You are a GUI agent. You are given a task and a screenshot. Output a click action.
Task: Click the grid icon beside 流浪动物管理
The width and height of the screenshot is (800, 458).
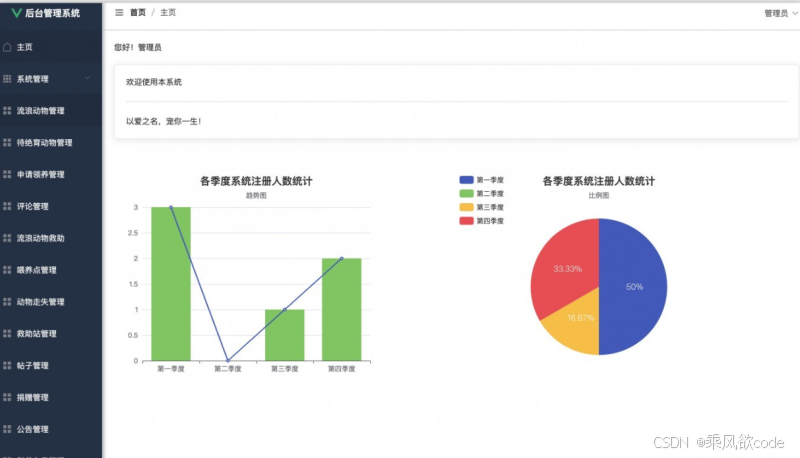pyautogui.click(x=7, y=111)
